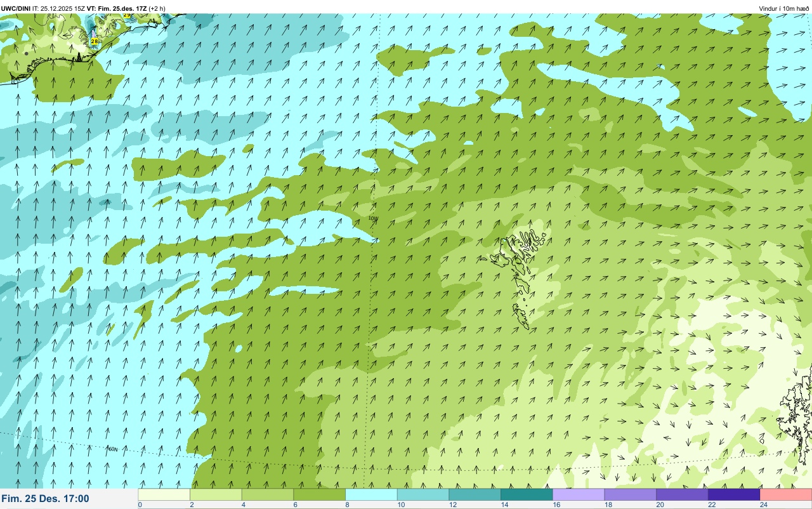812x509 pixels.
Task: Click the medium purple 18–20 legend swatch
Action: [x=631, y=494]
